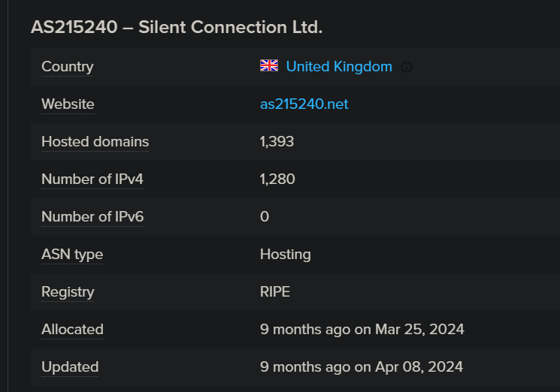Click the Registry field label
Screen dimensions: 560x392
pos(68,291)
